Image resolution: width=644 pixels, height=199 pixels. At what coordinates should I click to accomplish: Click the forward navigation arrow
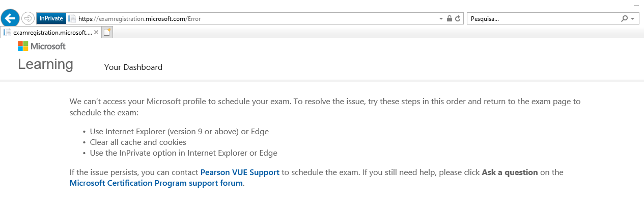pos(28,18)
